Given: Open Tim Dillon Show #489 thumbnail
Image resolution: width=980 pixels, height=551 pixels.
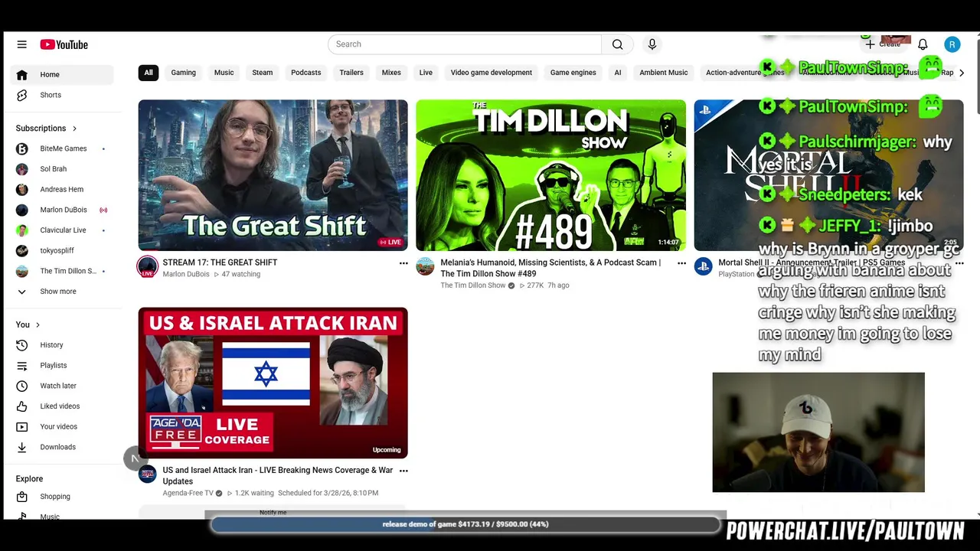Looking at the screenshot, I should (550, 175).
